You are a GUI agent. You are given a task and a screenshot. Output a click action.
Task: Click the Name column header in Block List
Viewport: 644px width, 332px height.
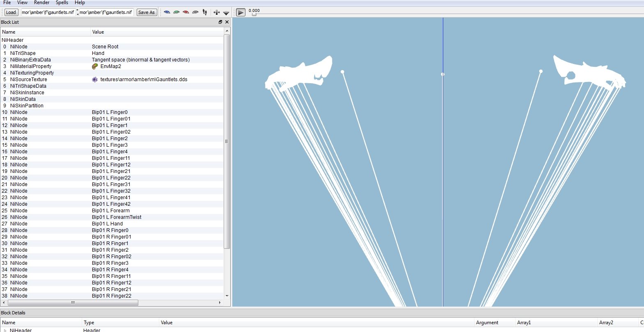click(x=45, y=32)
